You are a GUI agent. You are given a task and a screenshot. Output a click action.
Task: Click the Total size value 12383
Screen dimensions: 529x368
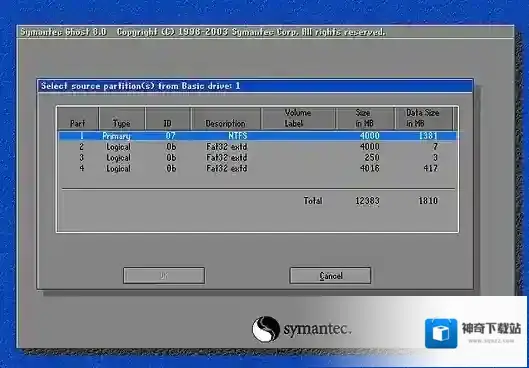367,201
